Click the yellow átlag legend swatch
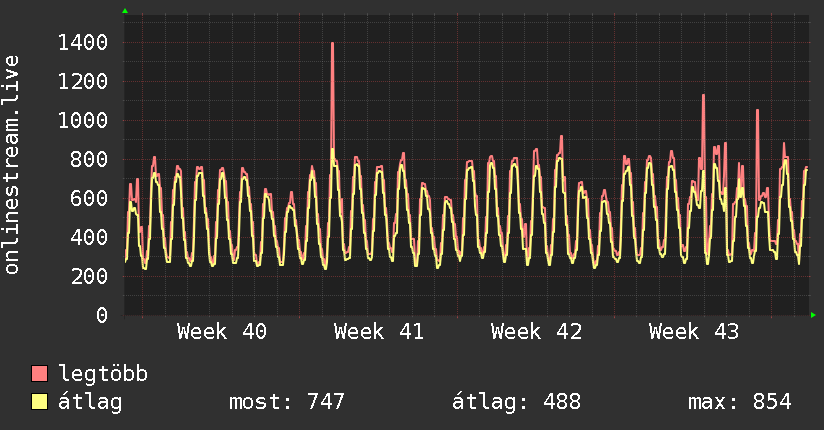The image size is (824, 430). click(39, 402)
